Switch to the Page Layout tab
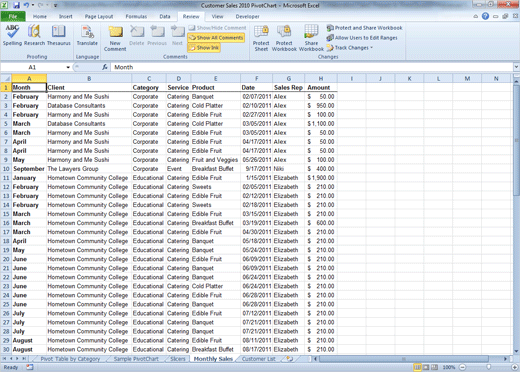This screenshot has width=520, height=372. click(99, 16)
